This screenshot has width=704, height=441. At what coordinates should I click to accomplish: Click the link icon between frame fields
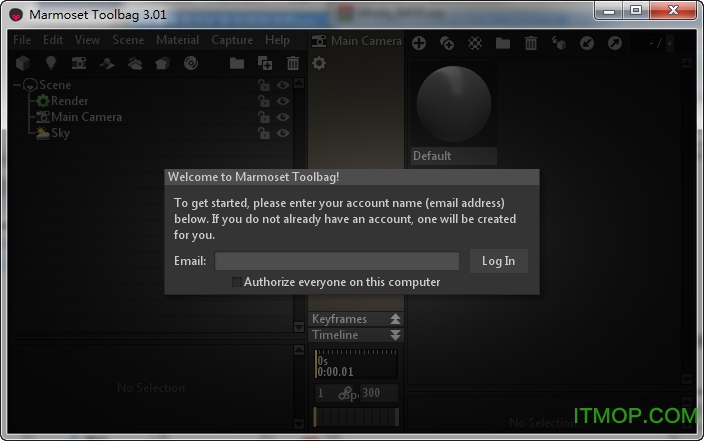345,393
